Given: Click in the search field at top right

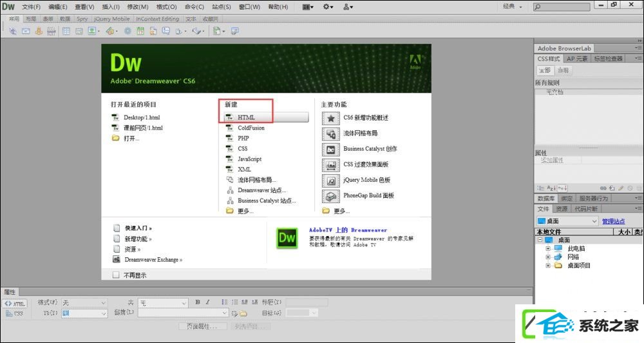Looking at the screenshot, I should tap(562, 6).
